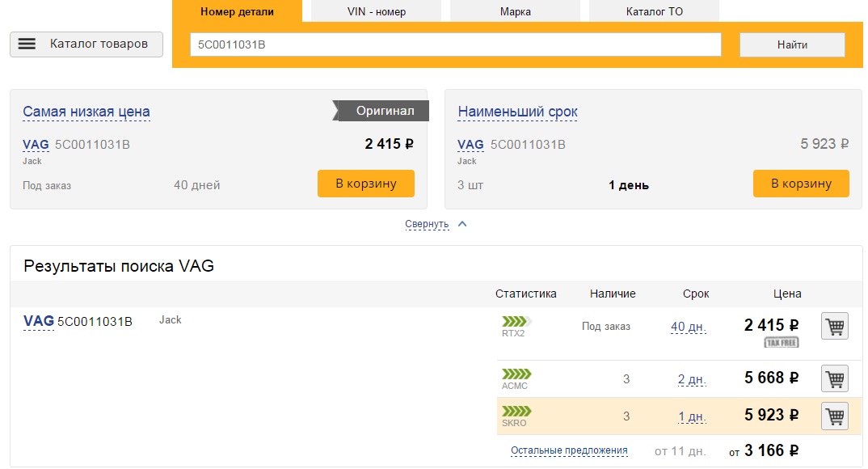The width and height of the screenshot is (868, 469).
Task: Click the от 3 166 ₽ price text
Action: pos(764,450)
